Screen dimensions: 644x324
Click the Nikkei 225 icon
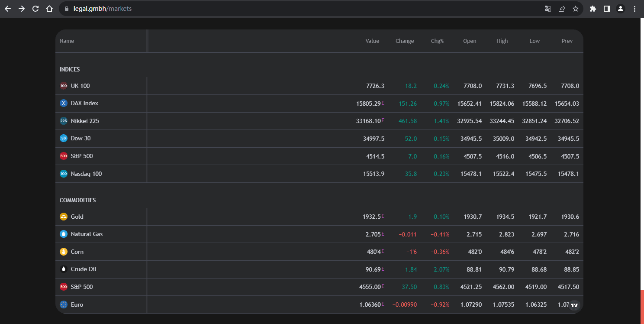click(x=64, y=121)
